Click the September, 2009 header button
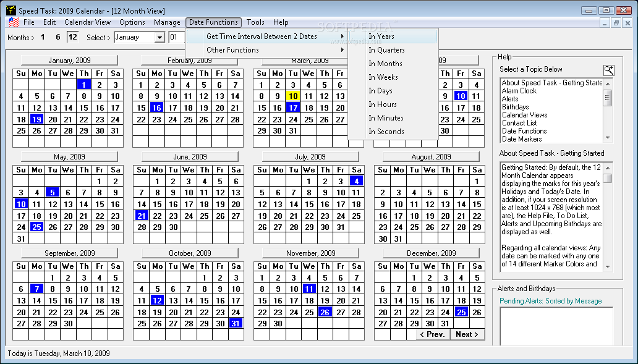The width and height of the screenshot is (638, 364). tap(69, 253)
